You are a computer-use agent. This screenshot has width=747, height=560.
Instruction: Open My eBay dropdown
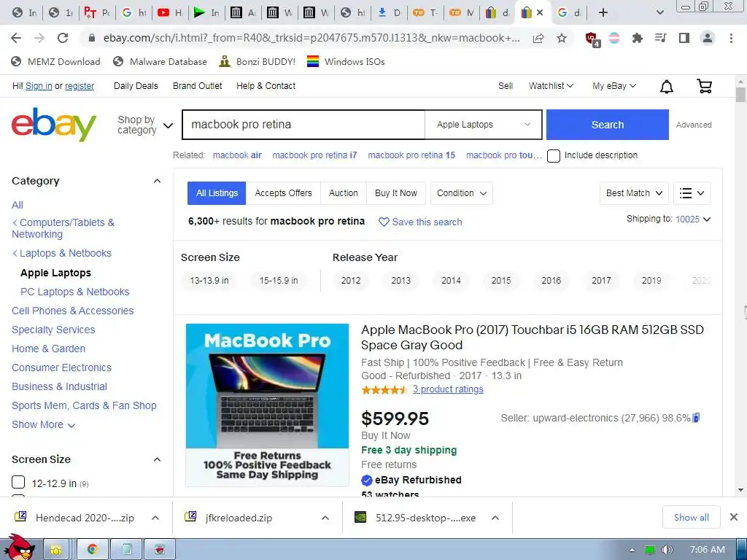(x=614, y=86)
